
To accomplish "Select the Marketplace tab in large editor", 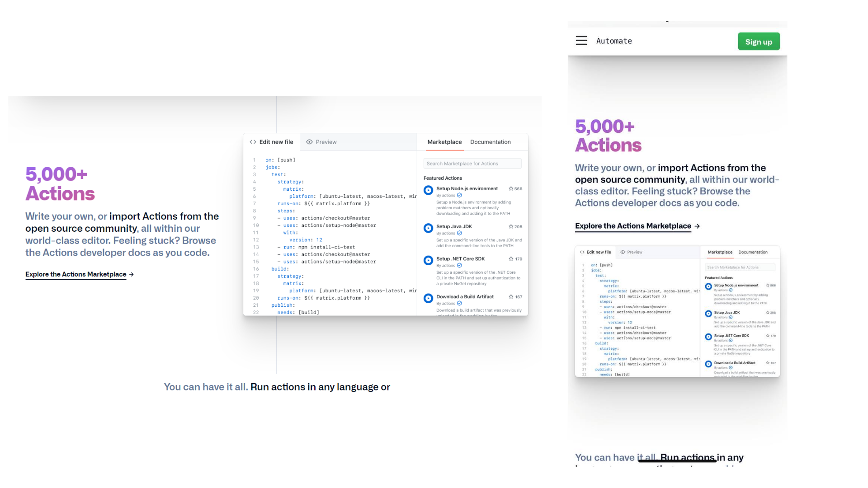I will 444,142.
